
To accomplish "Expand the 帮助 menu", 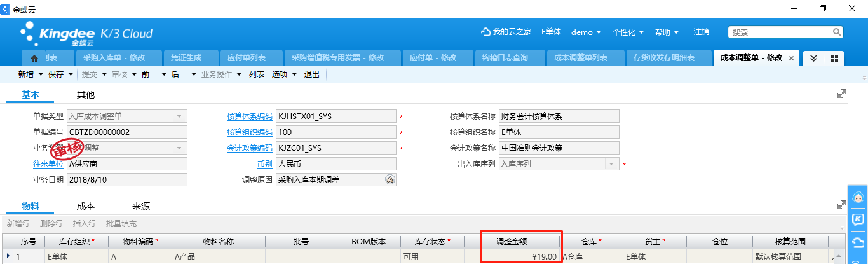I will pyautogui.click(x=667, y=32).
